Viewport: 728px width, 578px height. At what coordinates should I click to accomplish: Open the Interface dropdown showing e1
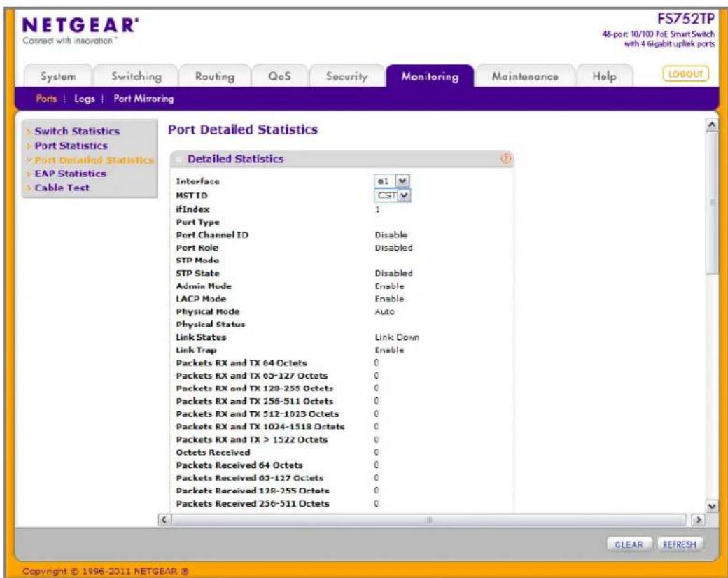click(x=392, y=181)
